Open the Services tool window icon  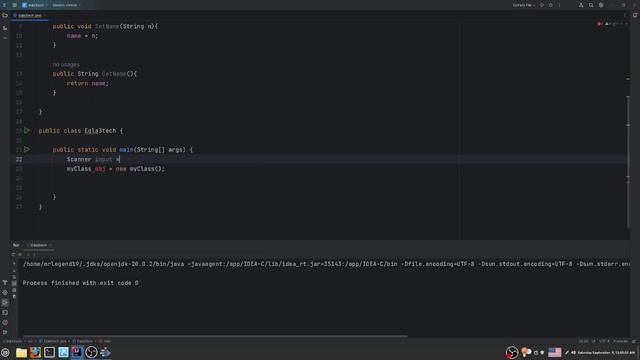tap(5, 293)
